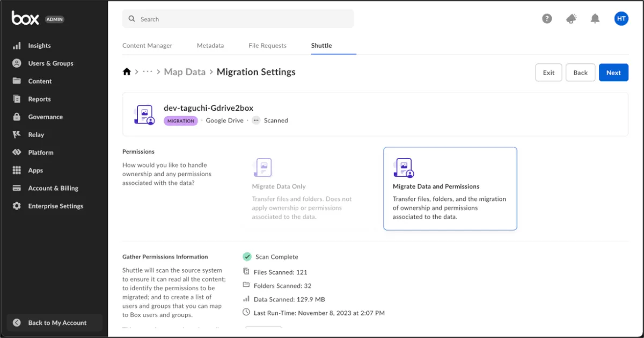Screen dimensions: 644x338
Task: Focus the Search input field
Action: (x=241, y=19)
